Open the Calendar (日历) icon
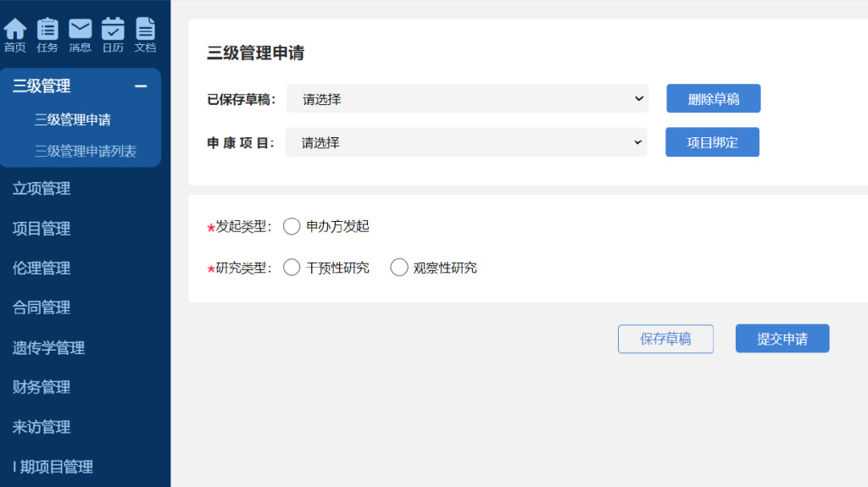 pos(113,30)
